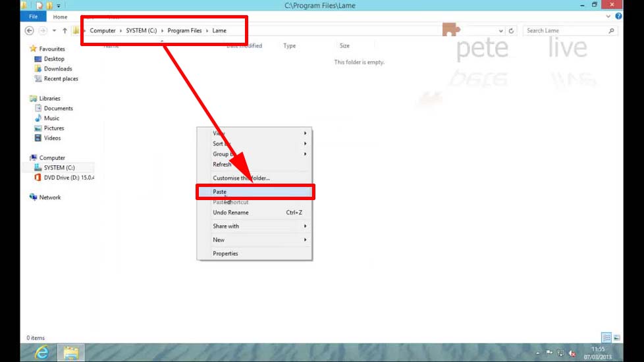Click Lame in the address breadcrumb
Viewport: 644px width, 362px height.
[x=219, y=30]
